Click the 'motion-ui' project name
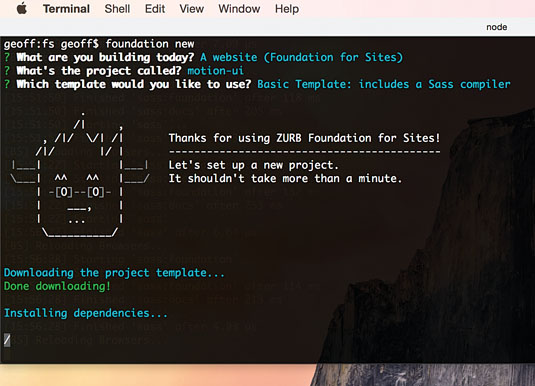535x386 pixels. tap(215, 71)
